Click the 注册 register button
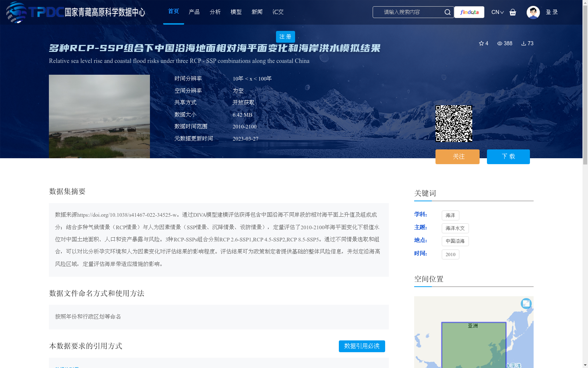 click(286, 37)
